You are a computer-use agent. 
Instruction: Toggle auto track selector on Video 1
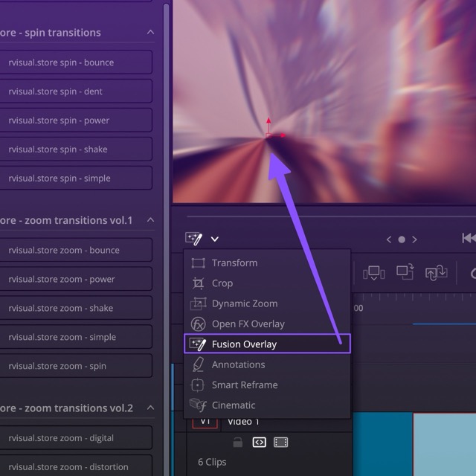[259, 443]
